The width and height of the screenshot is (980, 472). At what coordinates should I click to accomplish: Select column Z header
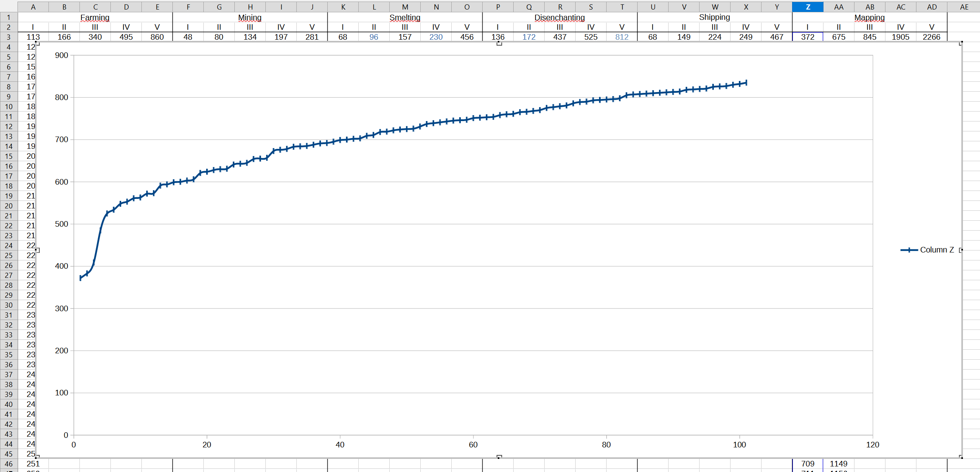[808, 7]
